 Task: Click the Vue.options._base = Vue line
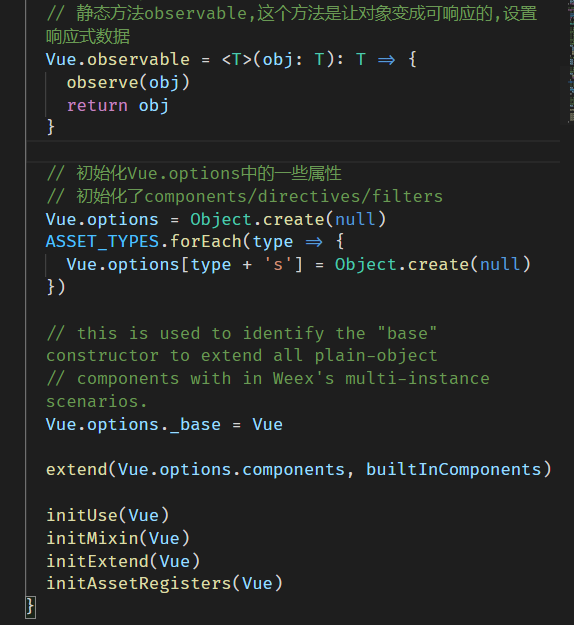click(164, 425)
